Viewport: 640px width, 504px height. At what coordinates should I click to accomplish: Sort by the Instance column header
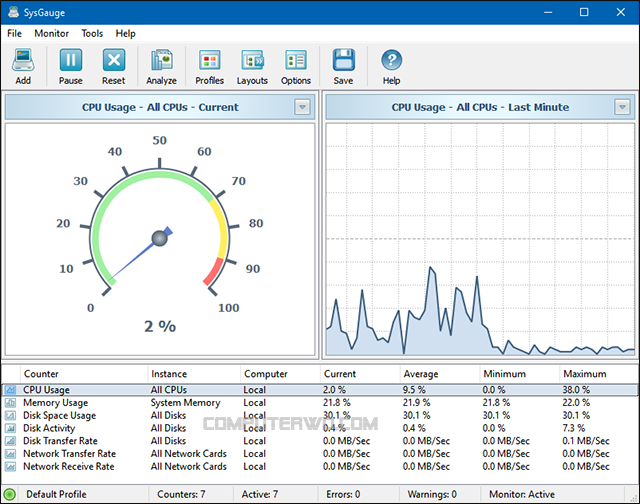click(194, 374)
